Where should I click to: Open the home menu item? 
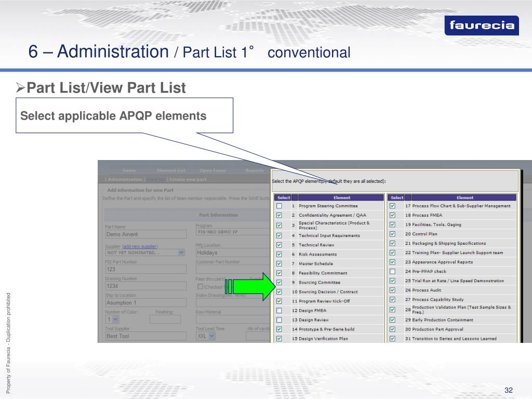[x=129, y=170]
